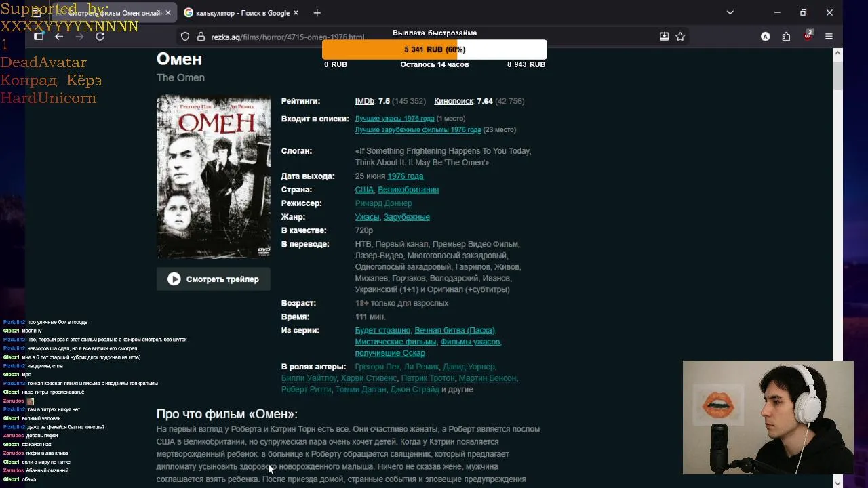Open the hamburger application menu

[829, 37]
